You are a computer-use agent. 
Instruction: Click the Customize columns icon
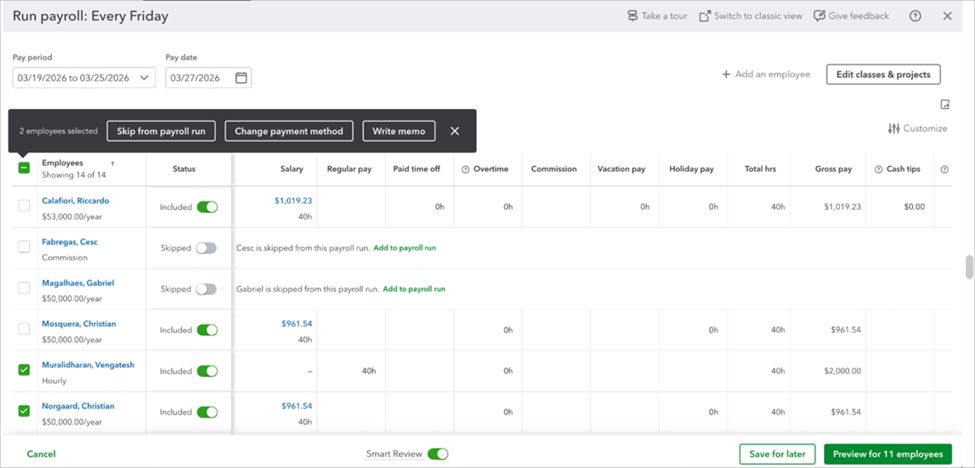pos(893,128)
